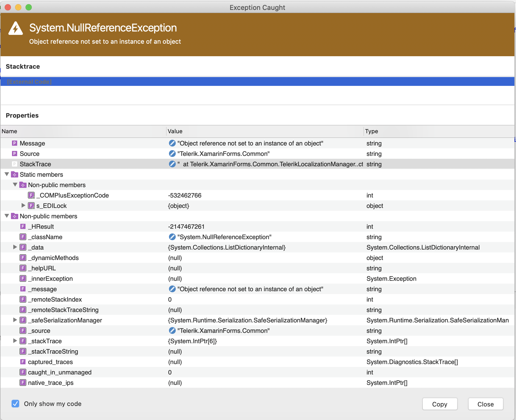Viewport: 516px width, 420px height.
Task: Select the External Code stacktrace row
Action: click(x=29, y=82)
